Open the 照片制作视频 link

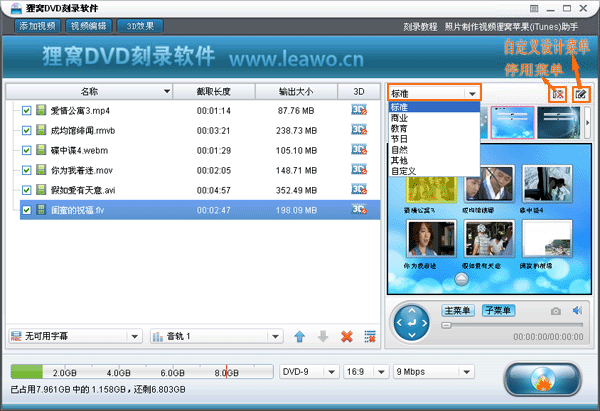coord(470,27)
